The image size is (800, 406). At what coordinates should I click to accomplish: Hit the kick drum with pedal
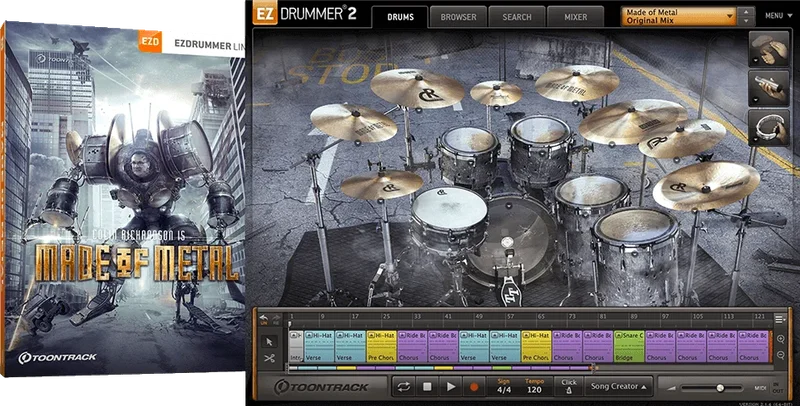pyautogui.click(x=512, y=245)
